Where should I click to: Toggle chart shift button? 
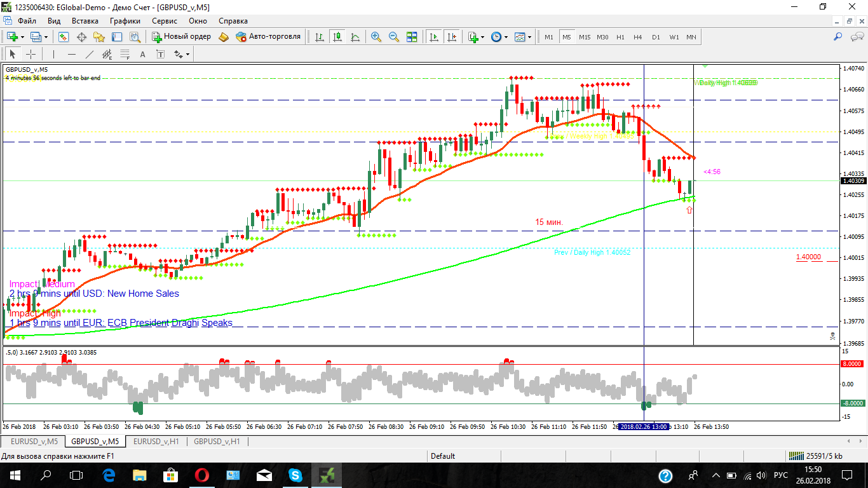tap(452, 37)
